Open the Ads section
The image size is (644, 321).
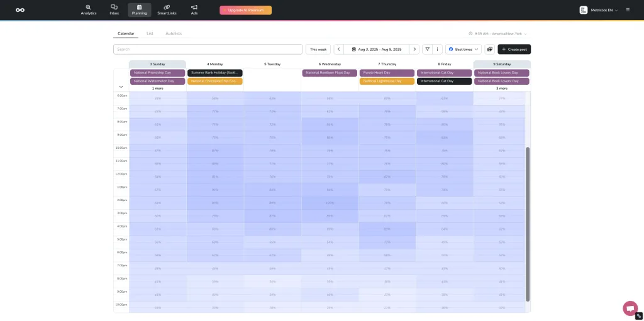pos(194,9)
